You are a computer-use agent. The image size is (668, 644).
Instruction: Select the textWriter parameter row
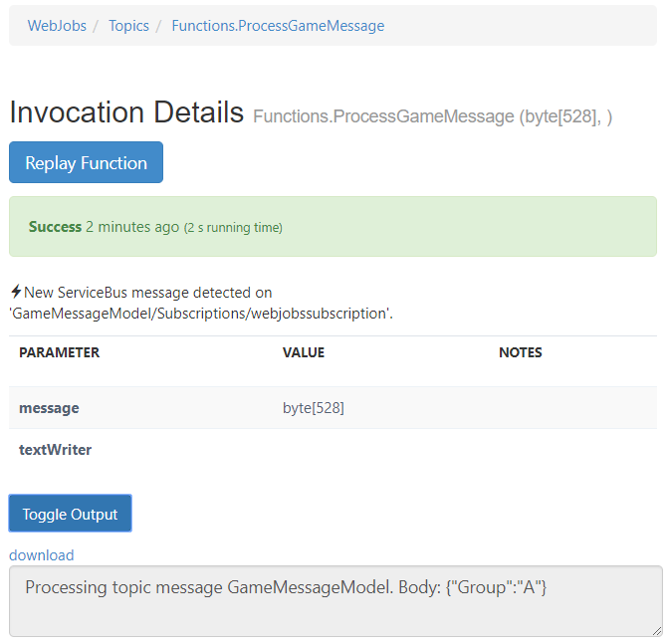[x=333, y=449]
